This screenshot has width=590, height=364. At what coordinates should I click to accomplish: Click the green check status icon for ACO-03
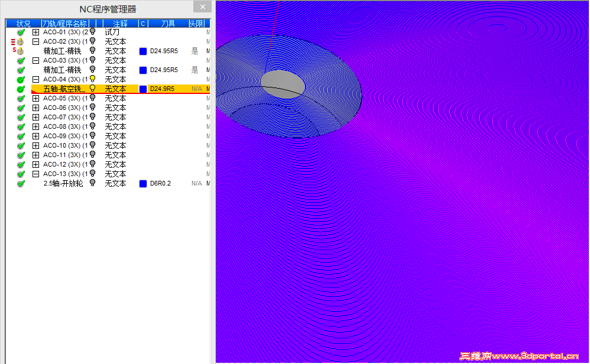(21, 60)
